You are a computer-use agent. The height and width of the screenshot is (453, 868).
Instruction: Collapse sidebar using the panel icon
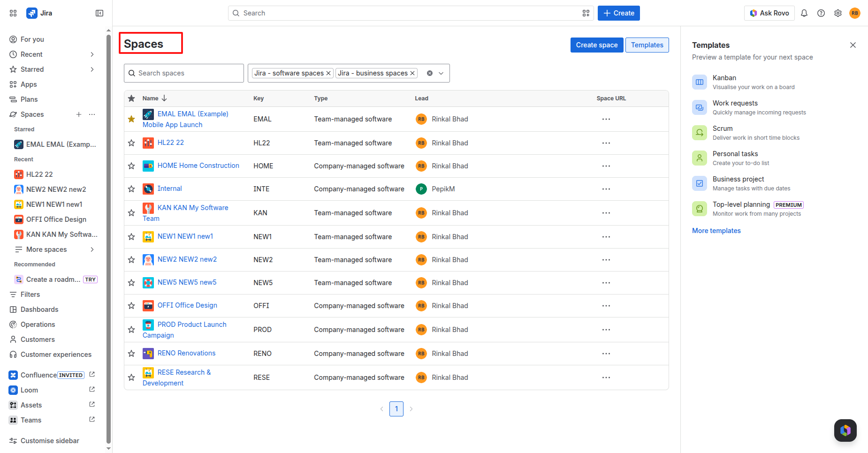pos(99,13)
